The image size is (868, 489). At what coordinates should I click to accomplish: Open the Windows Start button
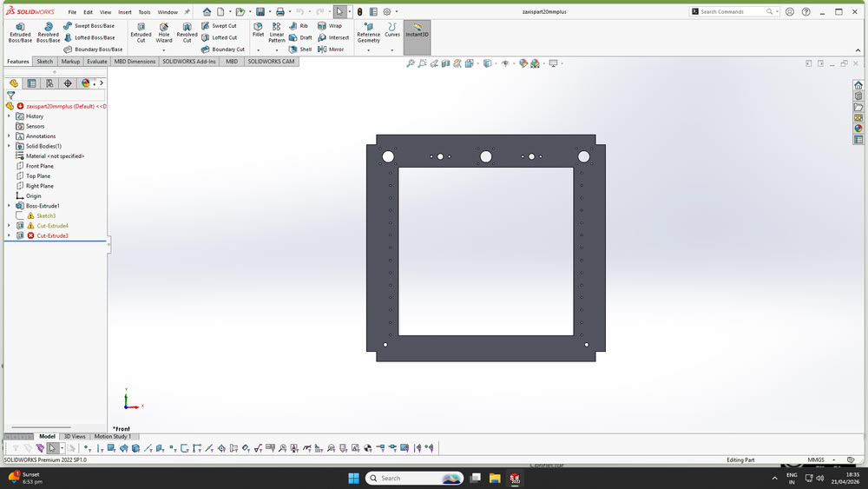click(354, 478)
